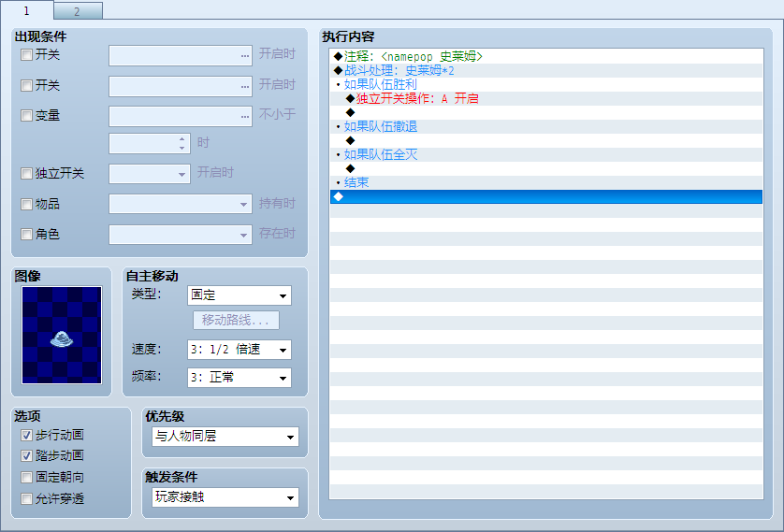The image size is (784, 532).
Task: Select the 如果队伍全灭 branch line
Action: (x=546, y=154)
